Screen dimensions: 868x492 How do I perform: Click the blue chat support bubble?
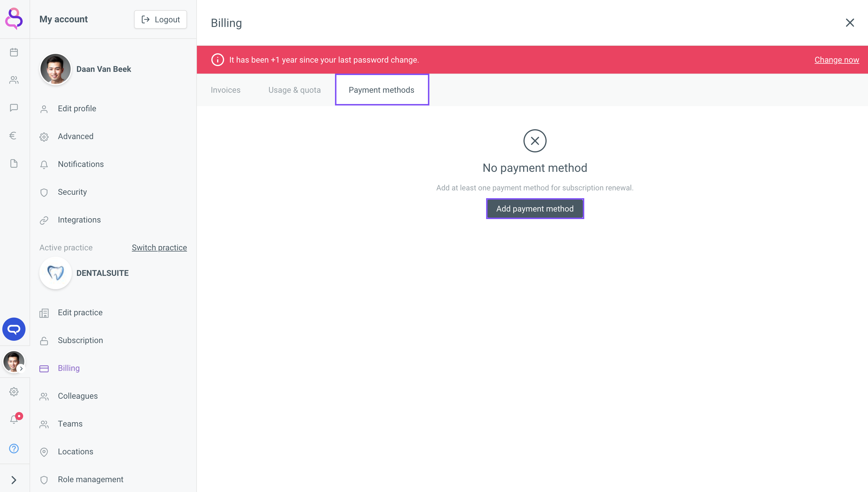coord(14,329)
